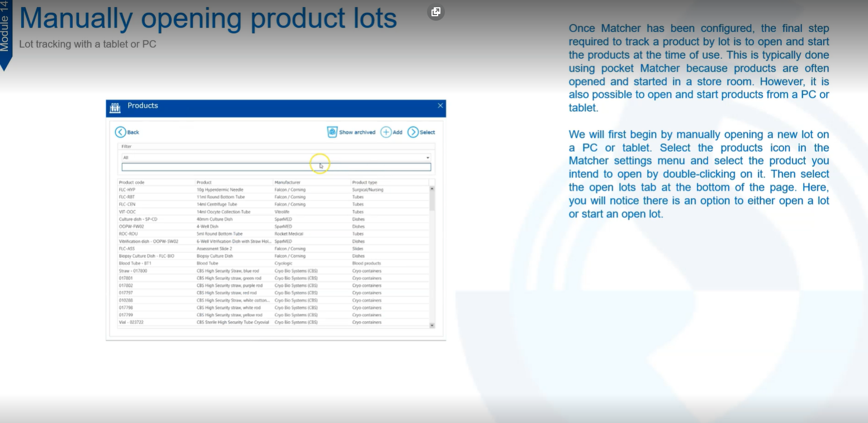Select the 40mm Culture Dish row
This screenshot has height=423, width=868.
tap(224, 219)
